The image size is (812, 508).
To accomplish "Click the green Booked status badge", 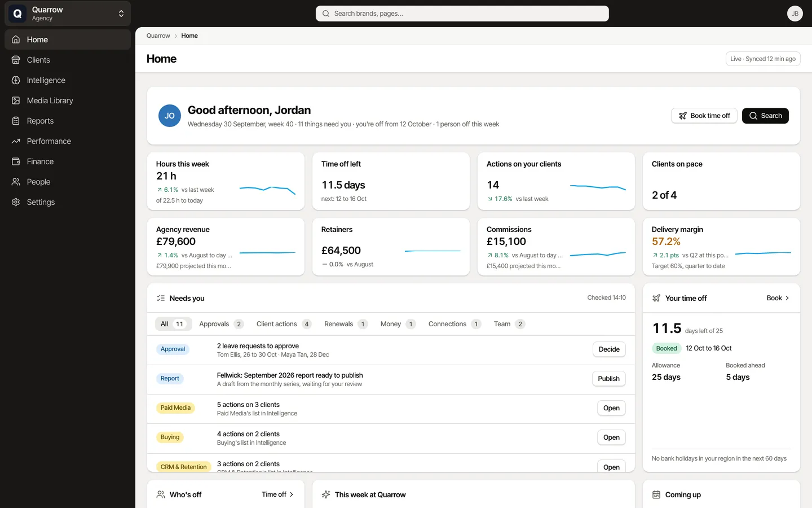I will click(667, 348).
